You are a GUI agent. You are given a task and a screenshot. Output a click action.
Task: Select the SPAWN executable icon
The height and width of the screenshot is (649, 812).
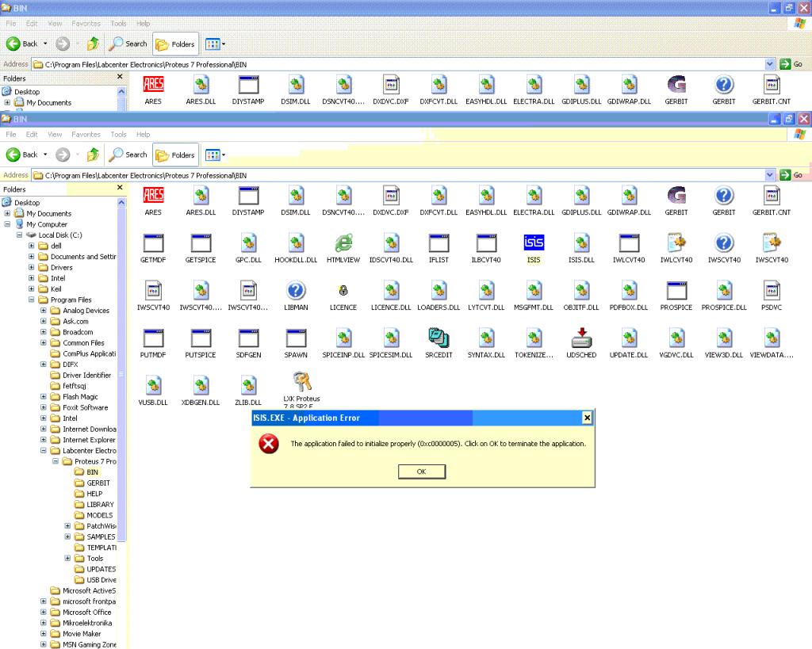(296, 338)
